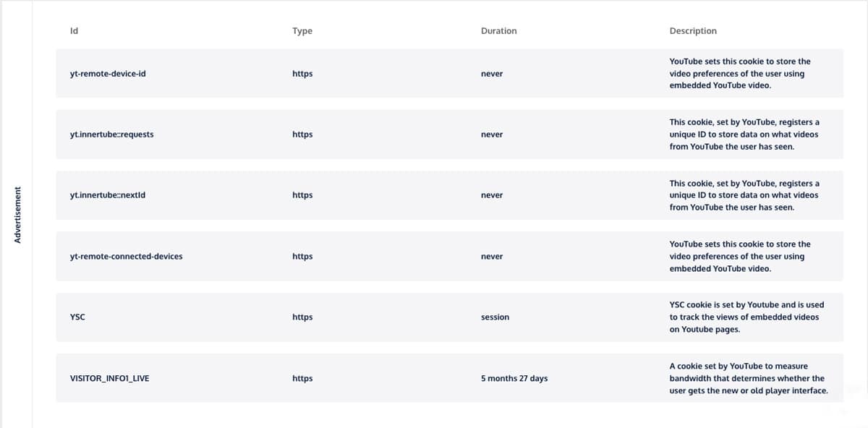Click the never duration for yt-remote-device-id
Viewport: 868px width, 428px height.
click(492, 74)
